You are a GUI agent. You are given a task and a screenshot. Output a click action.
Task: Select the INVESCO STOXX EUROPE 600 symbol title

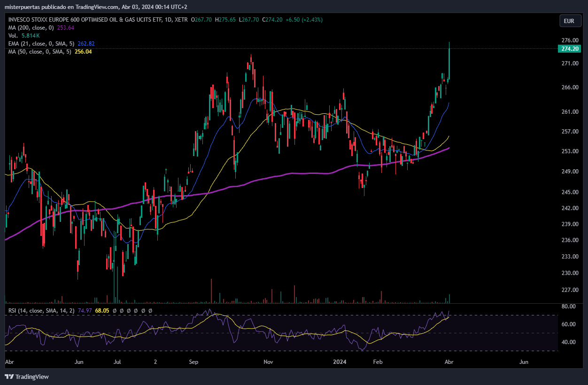coord(98,20)
